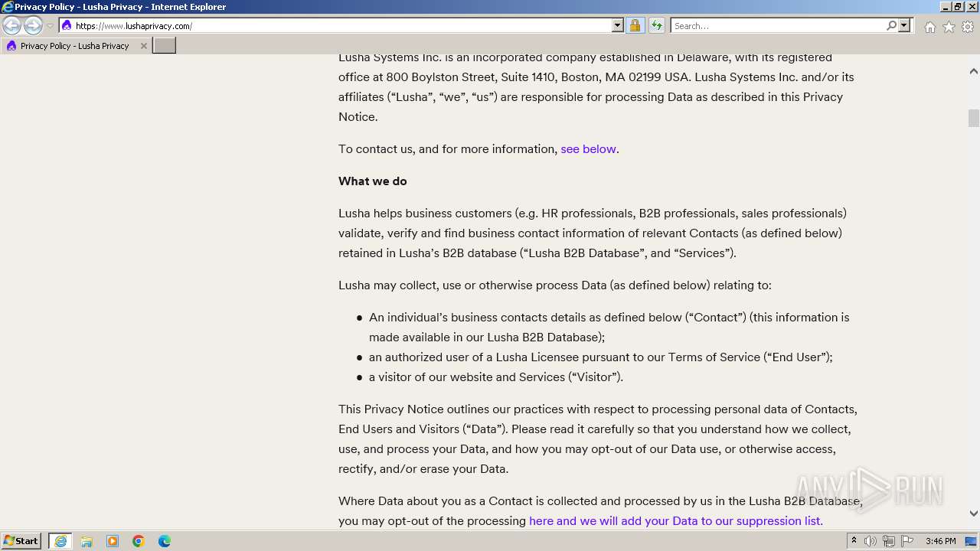Open the media player taskbar icon

113,541
